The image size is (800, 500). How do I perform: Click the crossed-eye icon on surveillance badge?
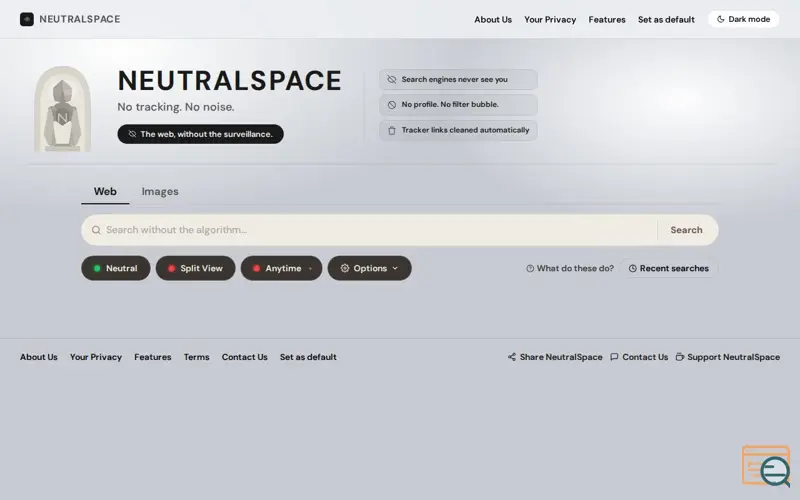click(x=132, y=134)
